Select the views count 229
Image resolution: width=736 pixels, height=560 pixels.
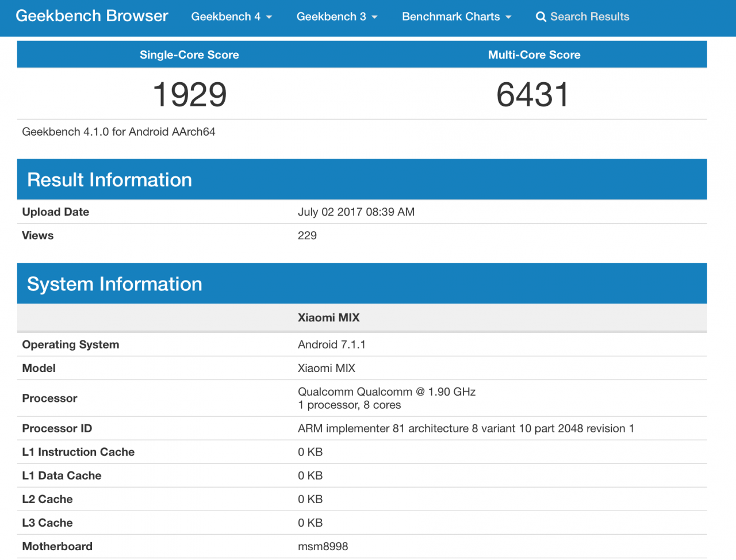tap(307, 235)
